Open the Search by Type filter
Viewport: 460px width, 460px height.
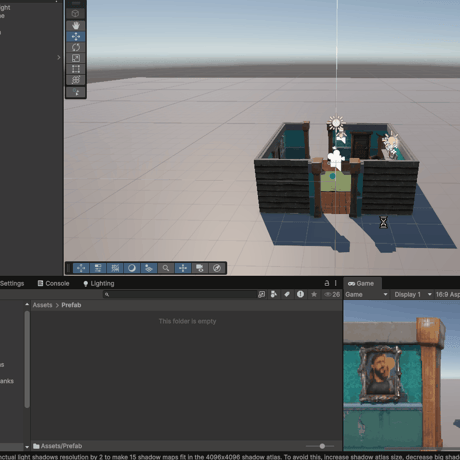pos(274,294)
